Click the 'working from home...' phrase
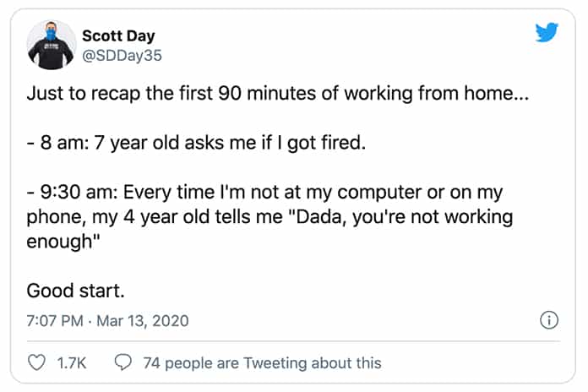Viewport: 588px width, 392px height. [437, 94]
